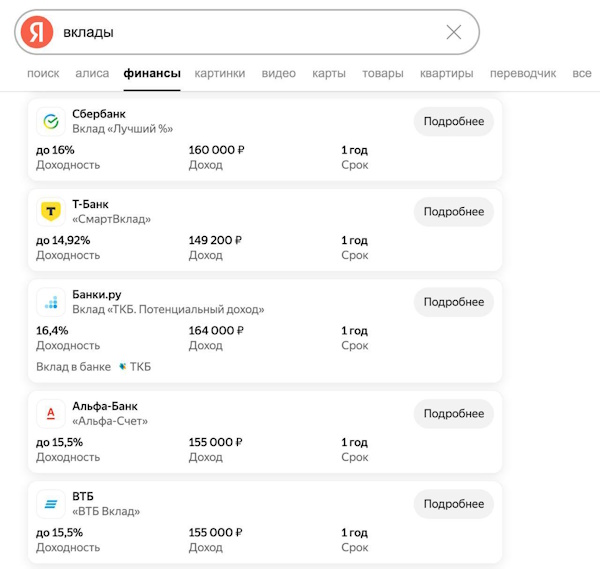Click the Yandex logo icon
600x569 pixels.
[38, 32]
